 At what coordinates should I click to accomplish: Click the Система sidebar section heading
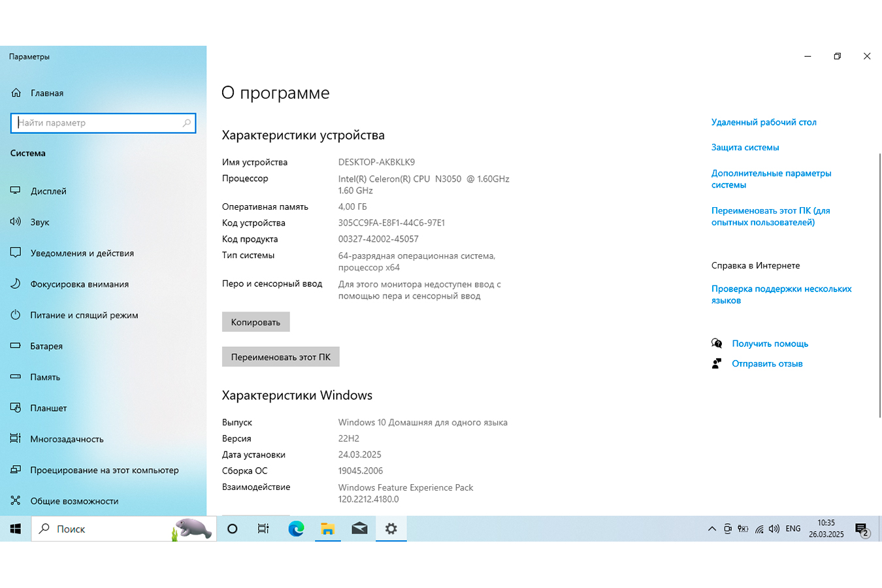click(28, 154)
